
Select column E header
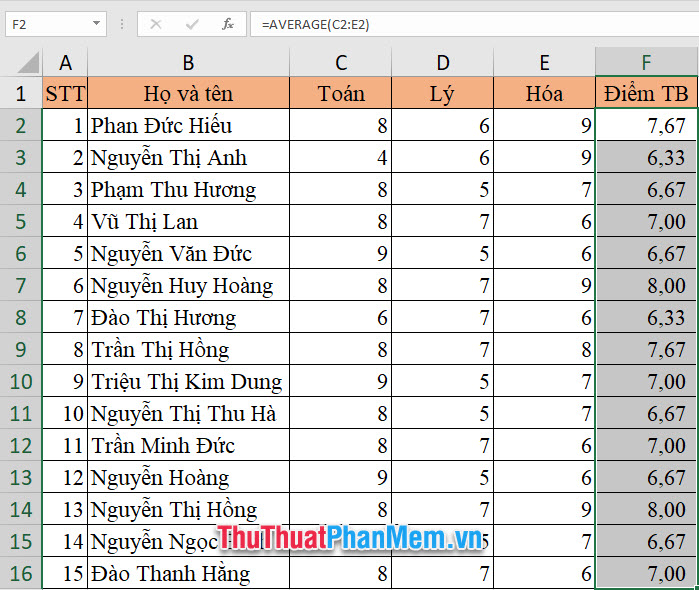pyautogui.click(x=544, y=62)
